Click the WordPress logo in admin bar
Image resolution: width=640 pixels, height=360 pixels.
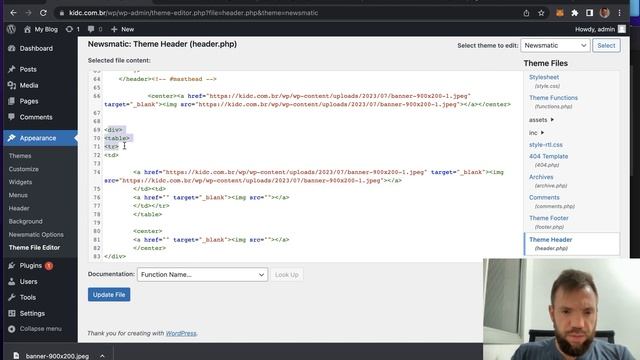11,29
